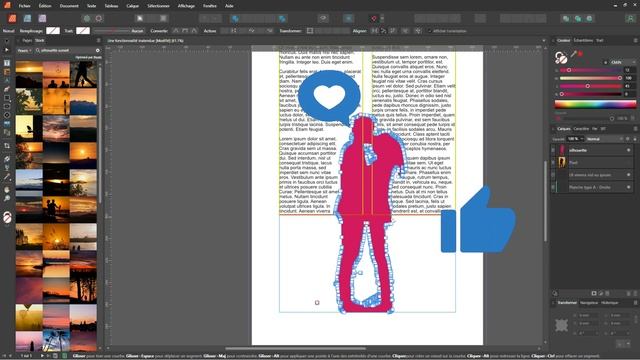Select the Transparency tool
The height and width of the screenshot is (360, 640).
click(x=7, y=168)
